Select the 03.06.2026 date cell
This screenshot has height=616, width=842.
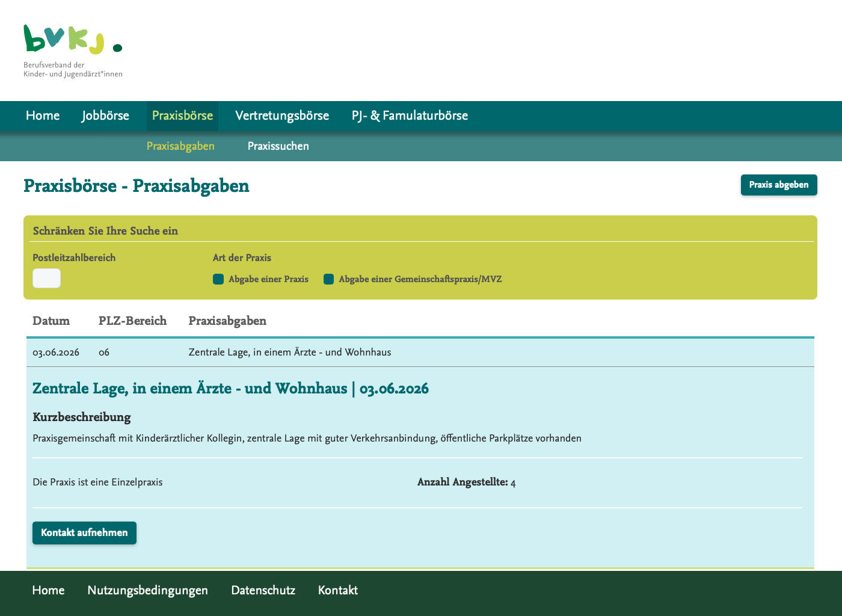click(56, 353)
